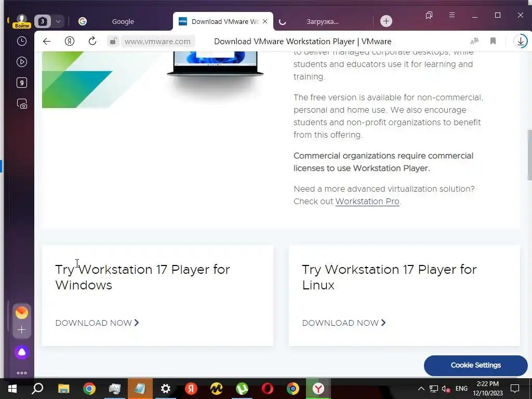The image size is (532, 399).
Task: Open the browser hamburger menu
Action: pyautogui.click(x=452, y=15)
